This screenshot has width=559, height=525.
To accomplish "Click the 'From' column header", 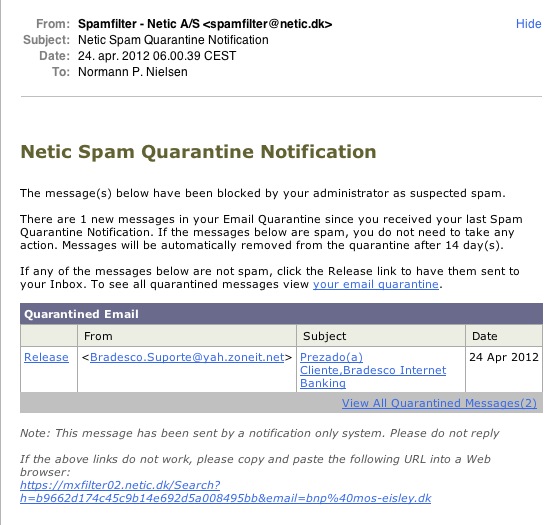I will point(187,336).
